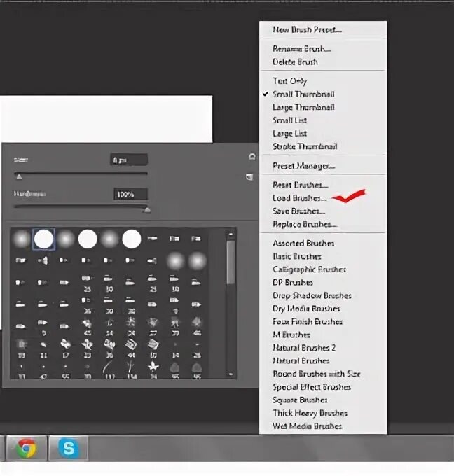
Task: Choose Replace Brushes menu item
Action: [305, 224]
